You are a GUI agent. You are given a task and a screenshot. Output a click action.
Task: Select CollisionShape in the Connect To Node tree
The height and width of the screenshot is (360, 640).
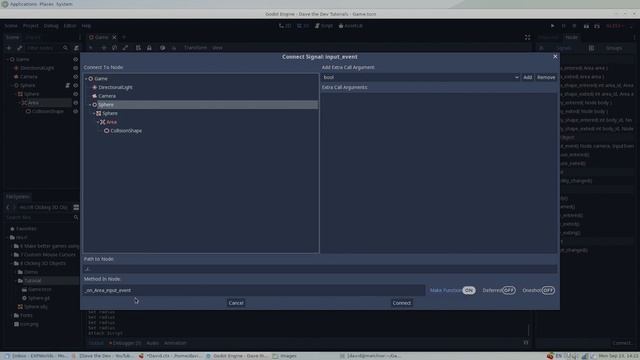(x=126, y=131)
